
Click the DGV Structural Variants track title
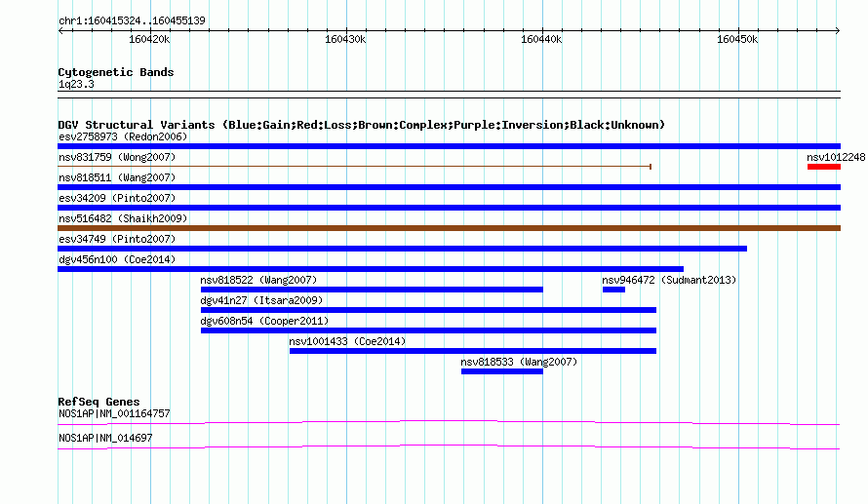pos(362,125)
